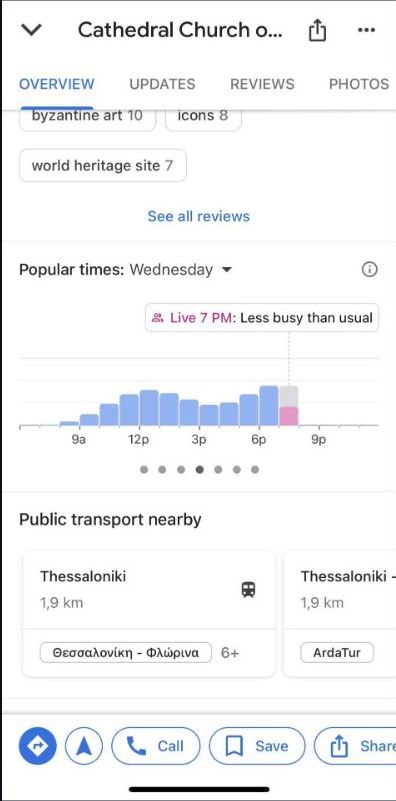
Task: Open See all reviews link
Action: [199, 216]
